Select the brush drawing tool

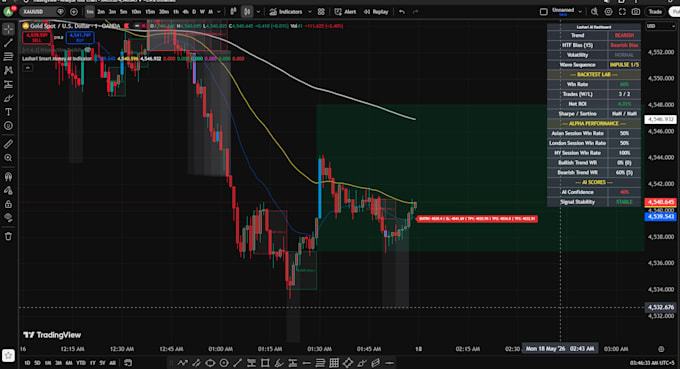pyautogui.click(x=8, y=98)
